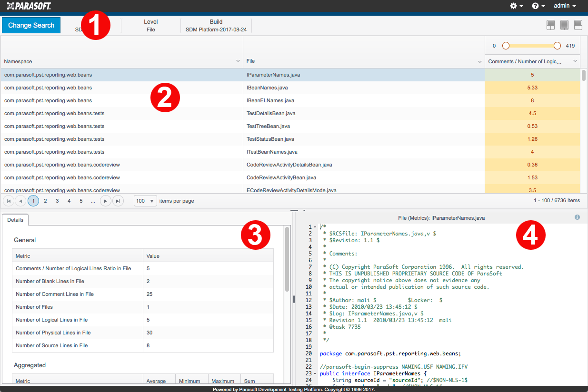Go to page 1 of results
Viewport: 588px width, 392px height.
click(33, 201)
